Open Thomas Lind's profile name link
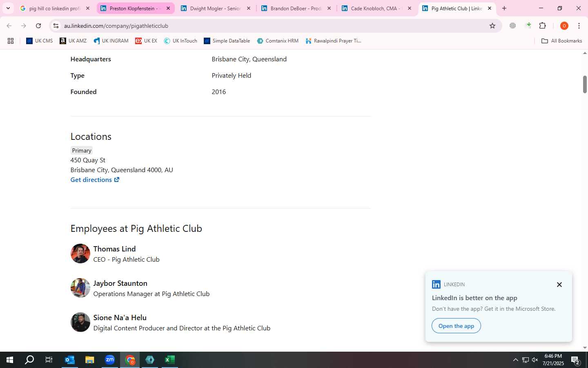Image resolution: width=588 pixels, height=368 pixels. [x=114, y=249]
